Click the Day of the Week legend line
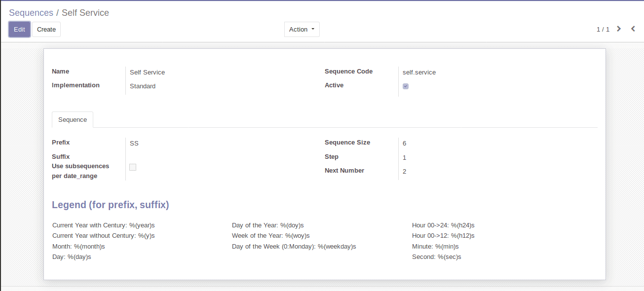Screen dimensions: 644x291 point(294,247)
